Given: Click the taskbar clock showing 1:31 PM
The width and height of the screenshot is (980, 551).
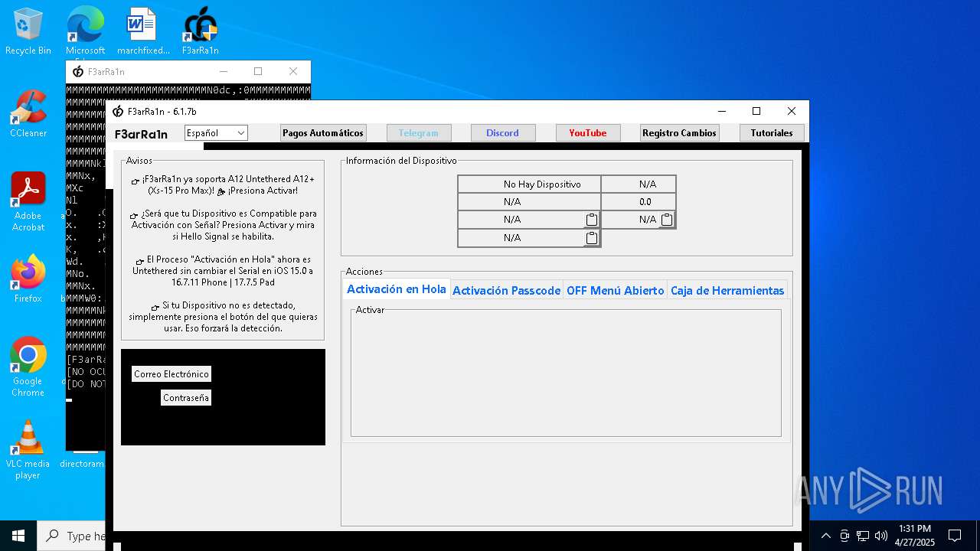Looking at the screenshot, I should 915,536.
